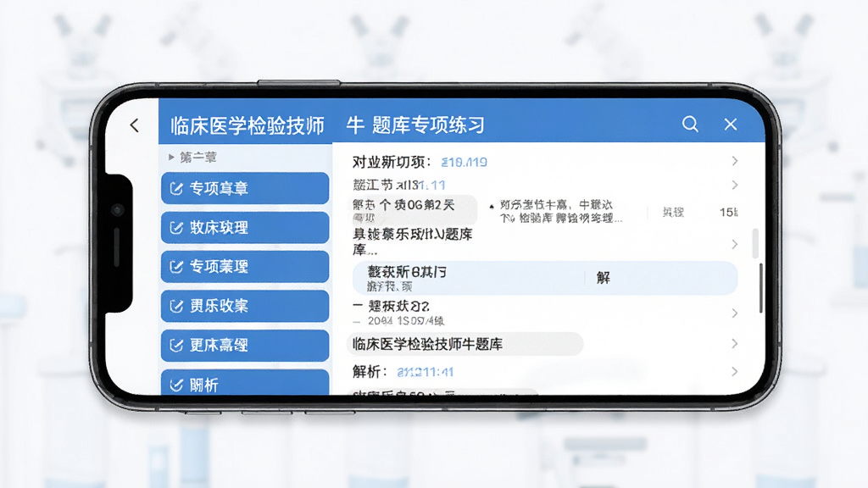Select the 牧床玦理 sidebar button

(245, 227)
